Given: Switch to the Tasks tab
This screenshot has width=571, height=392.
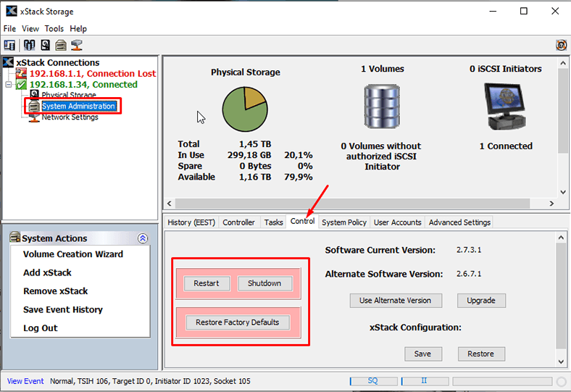Looking at the screenshot, I should [273, 222].
